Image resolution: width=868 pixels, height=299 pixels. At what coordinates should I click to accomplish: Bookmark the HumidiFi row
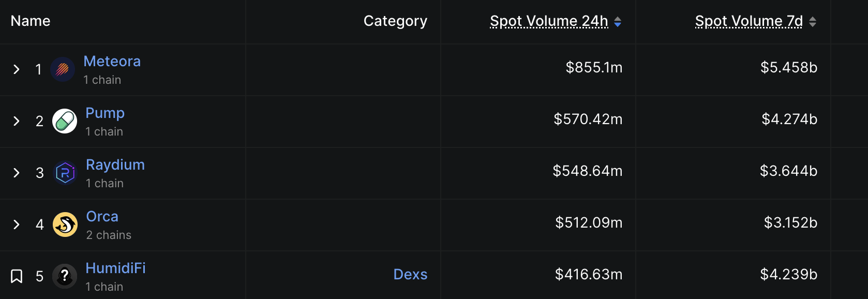[x=17, y=276]
